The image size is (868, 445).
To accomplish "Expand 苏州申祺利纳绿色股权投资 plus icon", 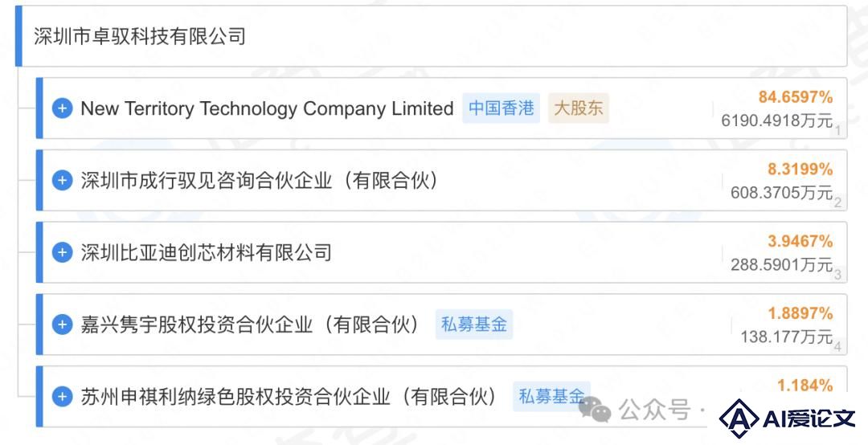I will [x=62, y=396].
